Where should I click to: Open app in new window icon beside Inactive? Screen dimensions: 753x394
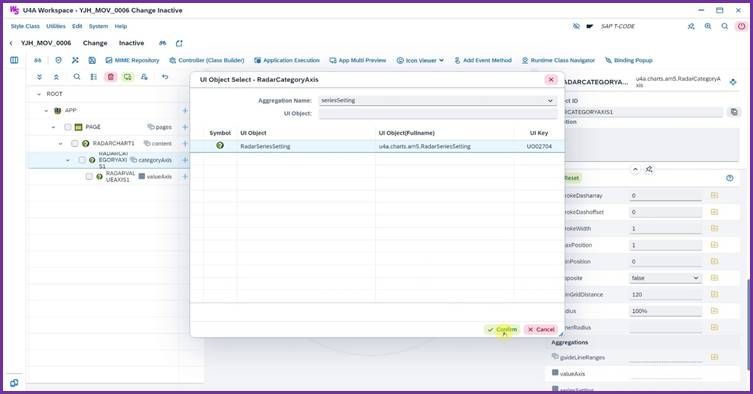coord(179,43)
